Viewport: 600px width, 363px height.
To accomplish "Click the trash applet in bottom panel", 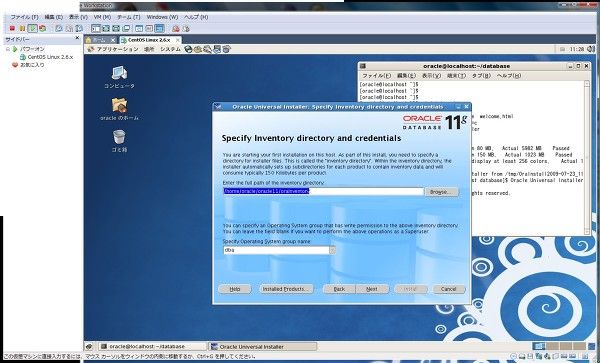I will (x=592, y=346).
